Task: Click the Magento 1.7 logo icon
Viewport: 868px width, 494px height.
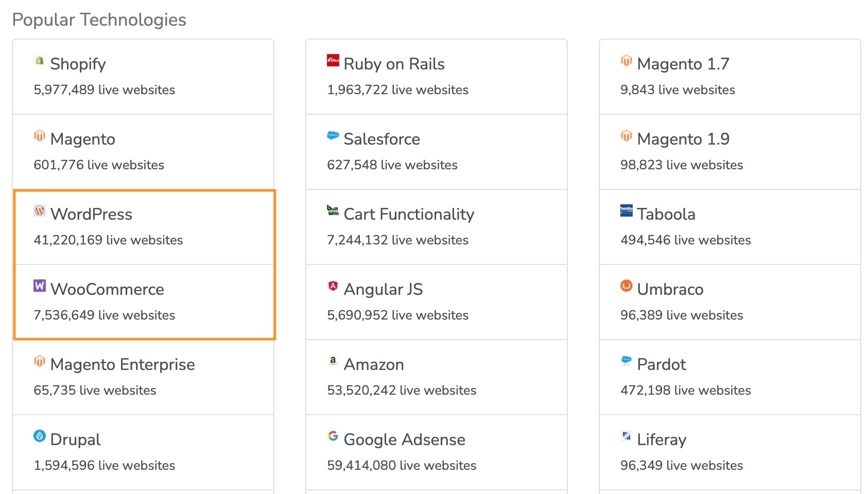Action: [626, 61]
